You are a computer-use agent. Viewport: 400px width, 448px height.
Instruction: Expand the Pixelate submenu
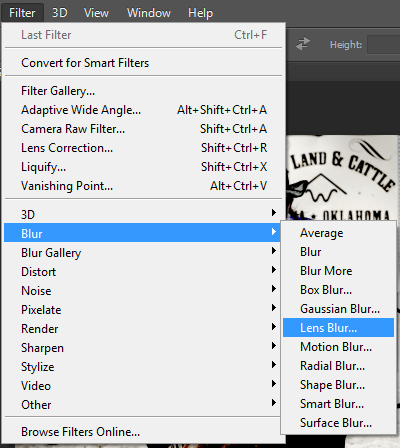pyautogui.click(x=143, y=310)
